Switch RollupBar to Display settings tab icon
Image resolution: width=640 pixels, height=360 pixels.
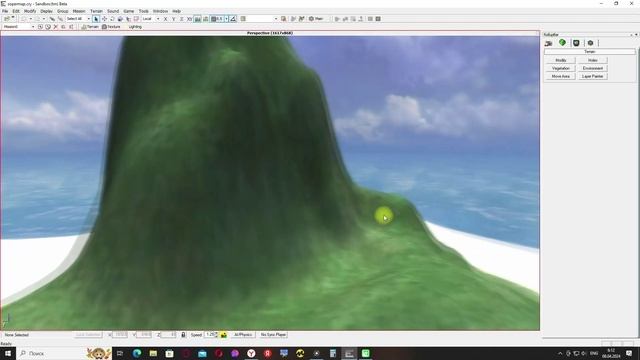(576, 43)
